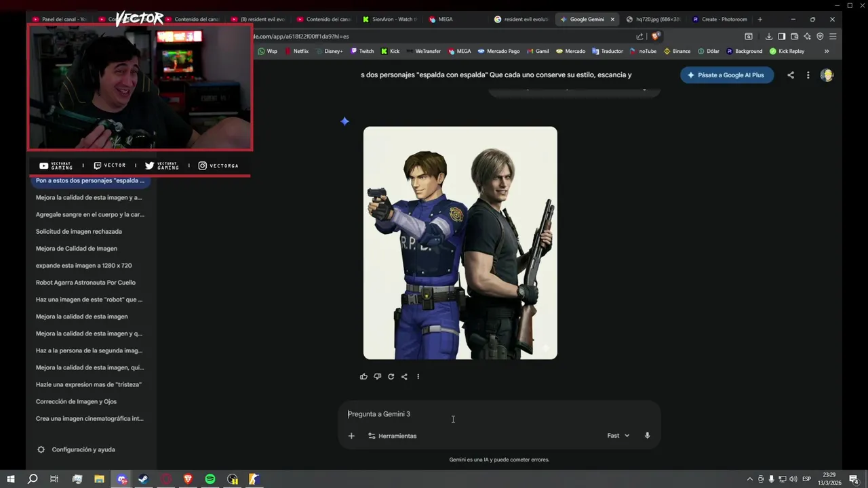
Task: Open the conversation three-dot menu at top
Action: (x=808, y=75)
